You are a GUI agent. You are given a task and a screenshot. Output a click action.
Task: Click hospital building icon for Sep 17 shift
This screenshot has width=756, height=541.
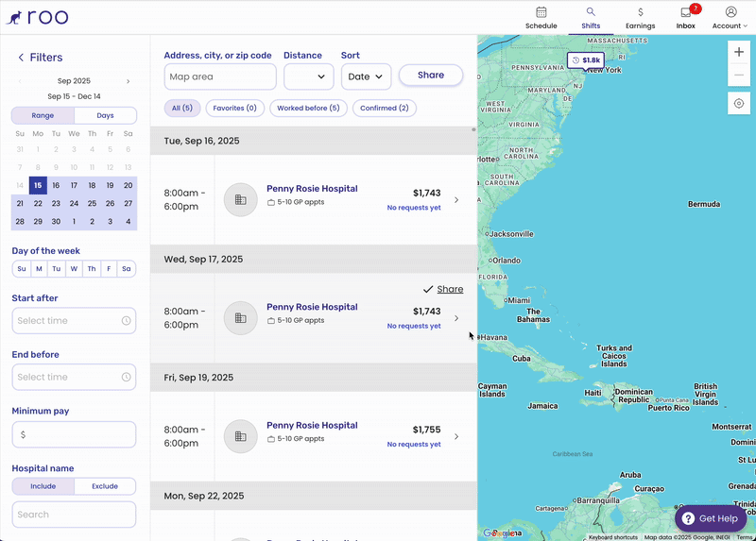point(241,318)
